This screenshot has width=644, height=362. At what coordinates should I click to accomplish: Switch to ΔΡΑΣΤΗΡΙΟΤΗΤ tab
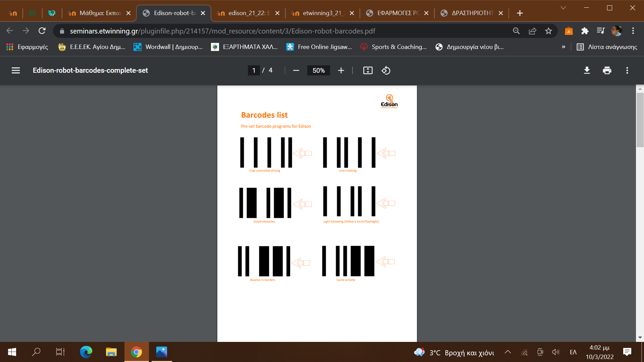[x=472, y=13]
